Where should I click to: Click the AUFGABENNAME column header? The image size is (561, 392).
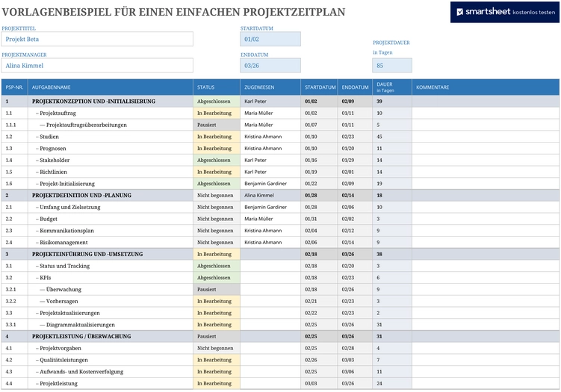pyautogui.click(x=111, y=87)
